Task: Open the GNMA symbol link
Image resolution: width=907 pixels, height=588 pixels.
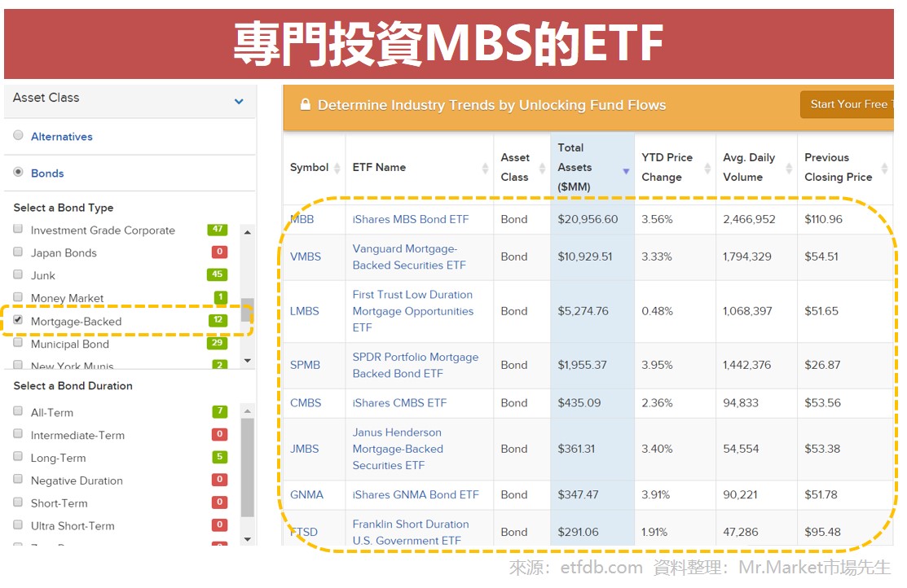Action: pos(306,495)
